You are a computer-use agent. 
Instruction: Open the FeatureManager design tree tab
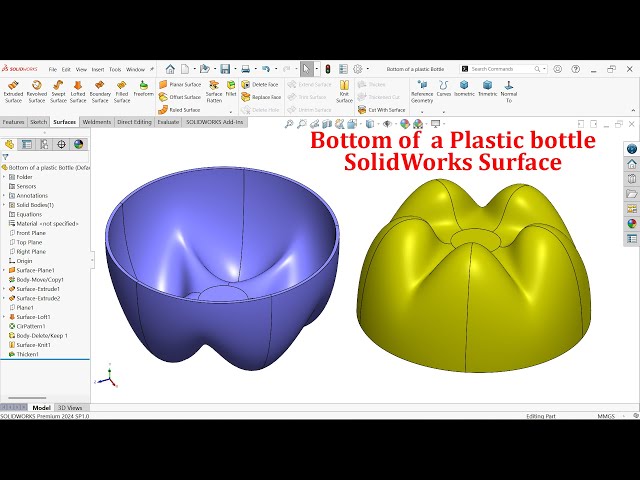pos(9,144)
